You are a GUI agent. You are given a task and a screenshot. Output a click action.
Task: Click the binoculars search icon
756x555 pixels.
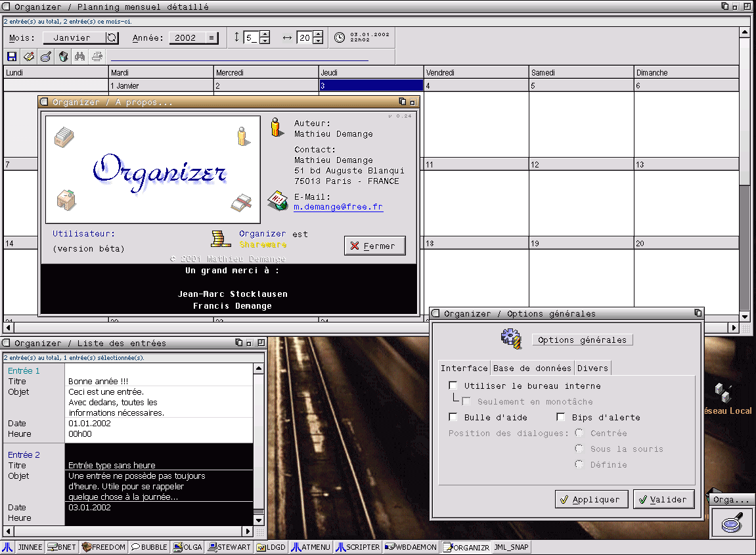80,56
